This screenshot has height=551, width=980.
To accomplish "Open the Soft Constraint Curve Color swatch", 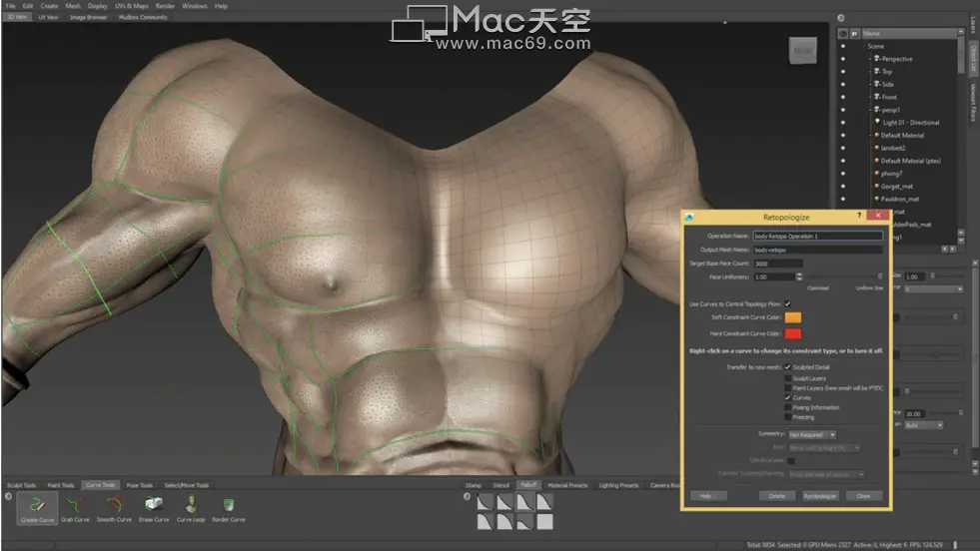I will (793, 317).
